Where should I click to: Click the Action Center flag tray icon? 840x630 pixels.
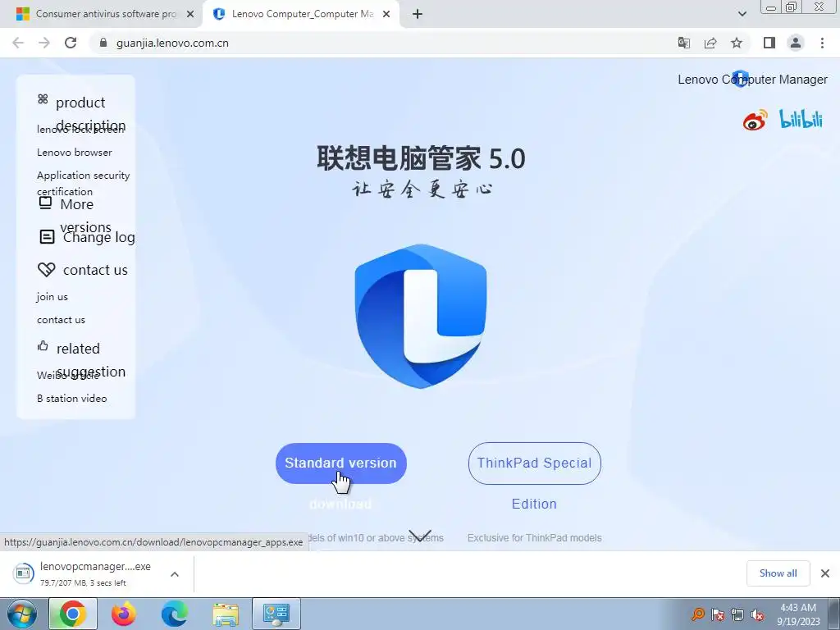click(718, 614)
